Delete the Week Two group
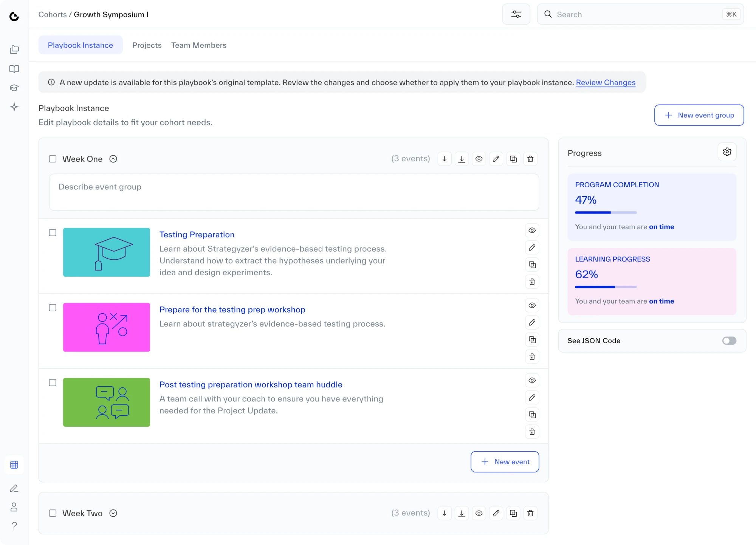The height and width of the screenshot is (545, 756). pyautogui.click(x=530, y=513)
